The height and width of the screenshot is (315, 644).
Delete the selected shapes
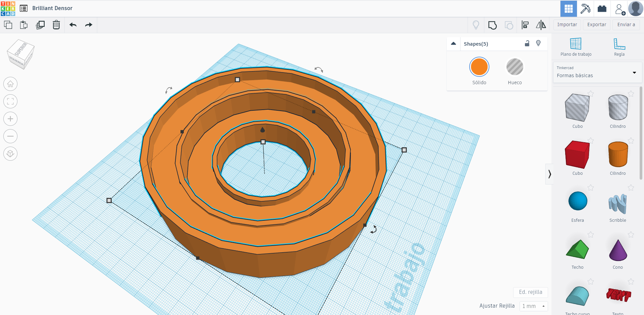(x=56, y=25)
